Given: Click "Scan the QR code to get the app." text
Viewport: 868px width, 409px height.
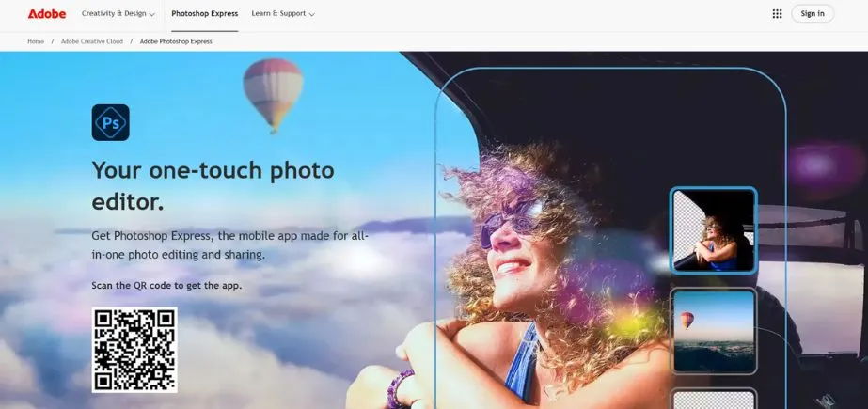Looking at the screenshot, I should click(x=166, y=286).
